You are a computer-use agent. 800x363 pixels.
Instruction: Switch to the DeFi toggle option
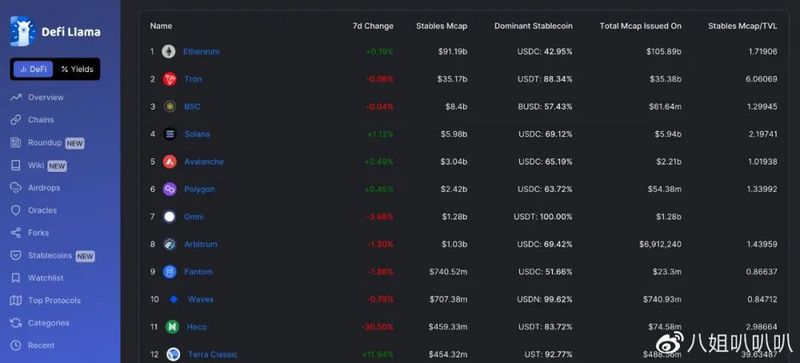point(33,69)
